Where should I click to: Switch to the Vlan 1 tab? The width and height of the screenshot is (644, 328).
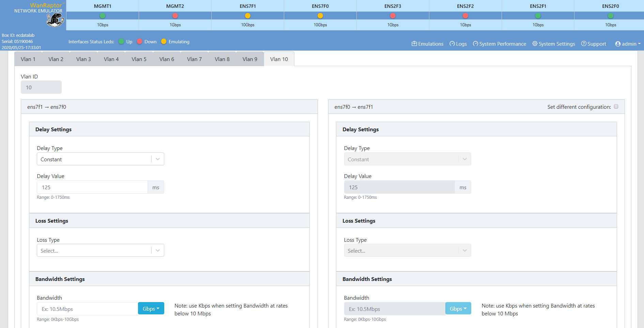point(28,59)
